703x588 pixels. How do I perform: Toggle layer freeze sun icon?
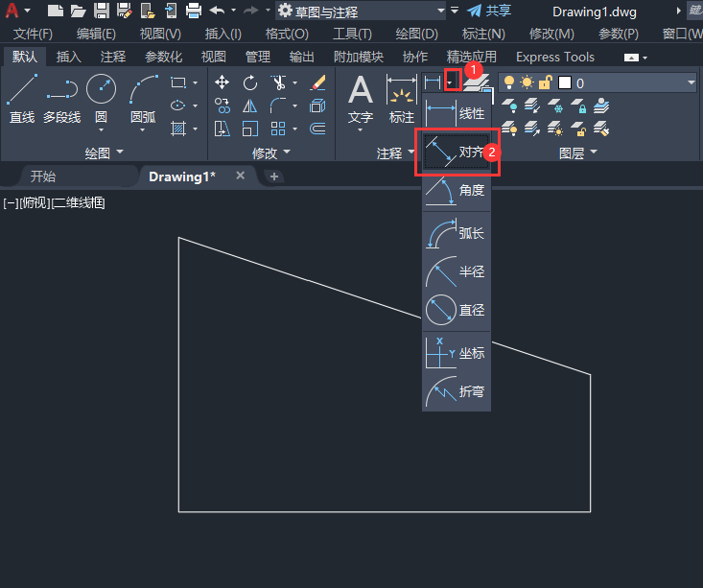[527, 83]
